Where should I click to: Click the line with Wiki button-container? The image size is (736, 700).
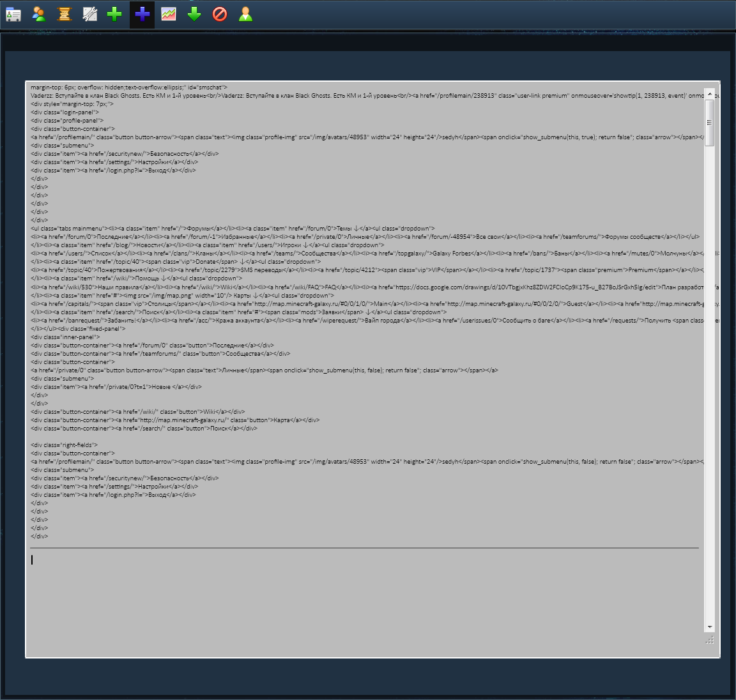(137, 411)
